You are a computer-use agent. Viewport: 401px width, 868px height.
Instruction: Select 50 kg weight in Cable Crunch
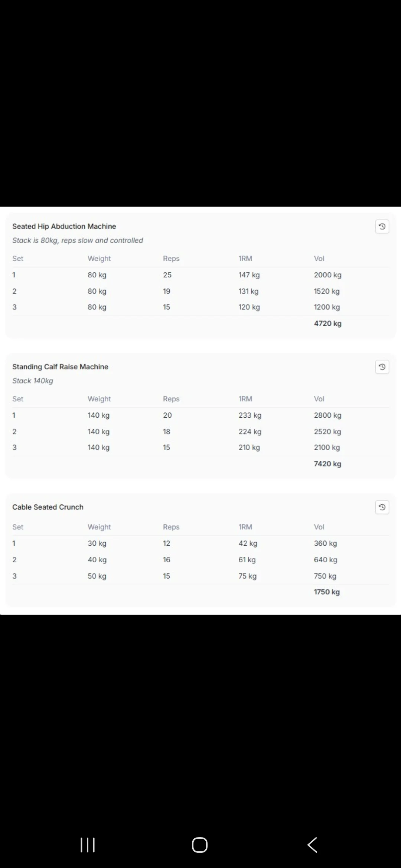(97, 576)
